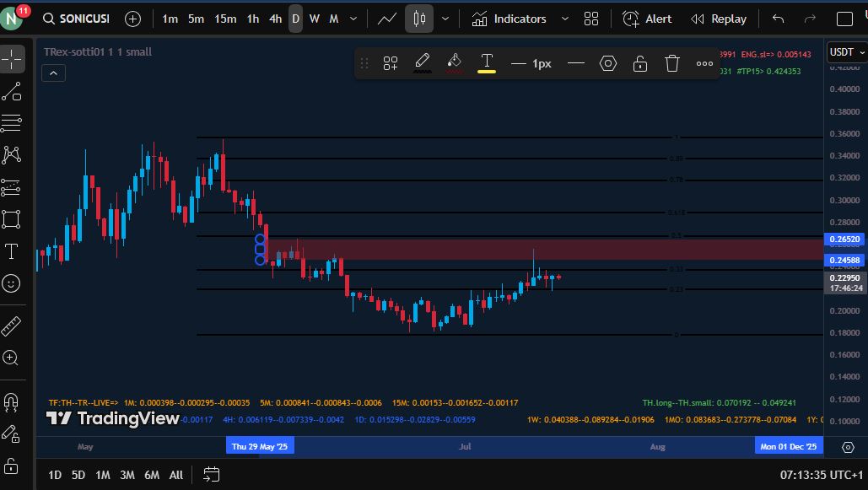The height and width of the screenshot is (490, 868).
Task: Toggle lock on the selected drawing
Action: point(640,63)
